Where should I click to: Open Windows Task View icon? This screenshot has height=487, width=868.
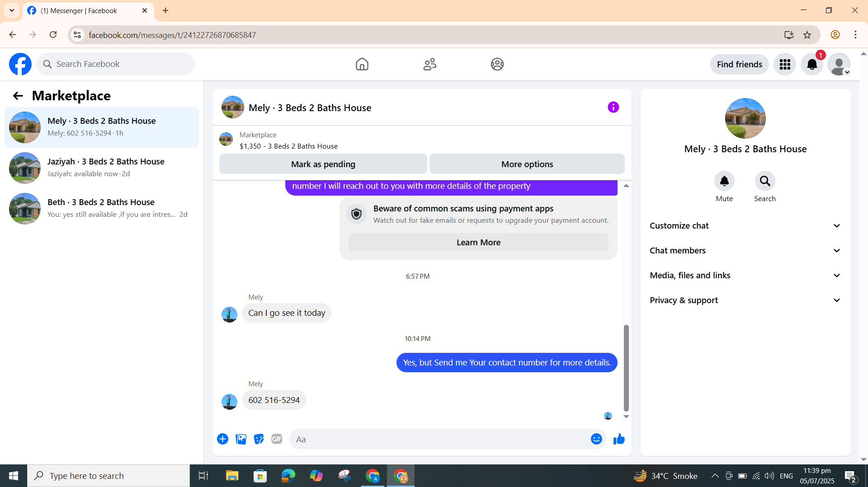pyautogui.click(x=203, y=476)
